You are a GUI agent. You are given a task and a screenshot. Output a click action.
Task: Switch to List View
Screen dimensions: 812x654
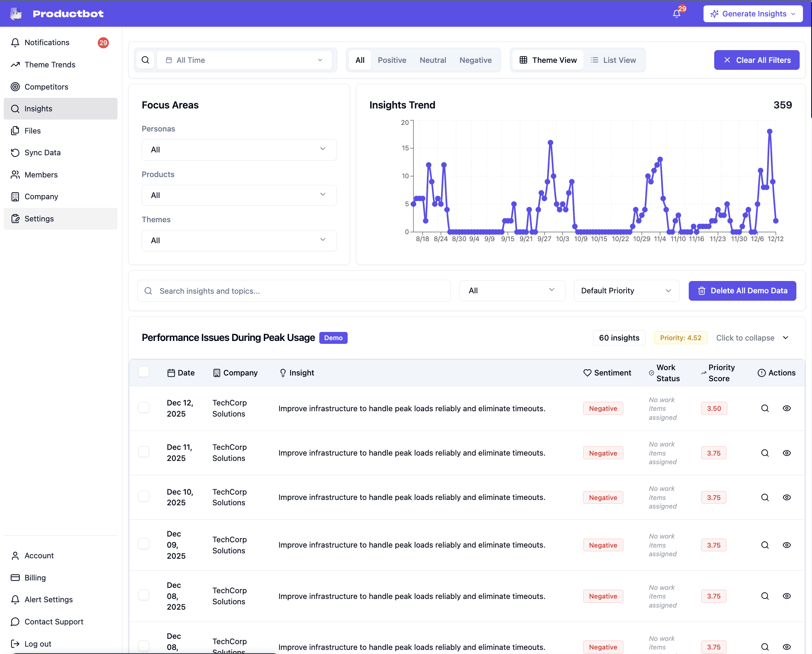[613, 60]
